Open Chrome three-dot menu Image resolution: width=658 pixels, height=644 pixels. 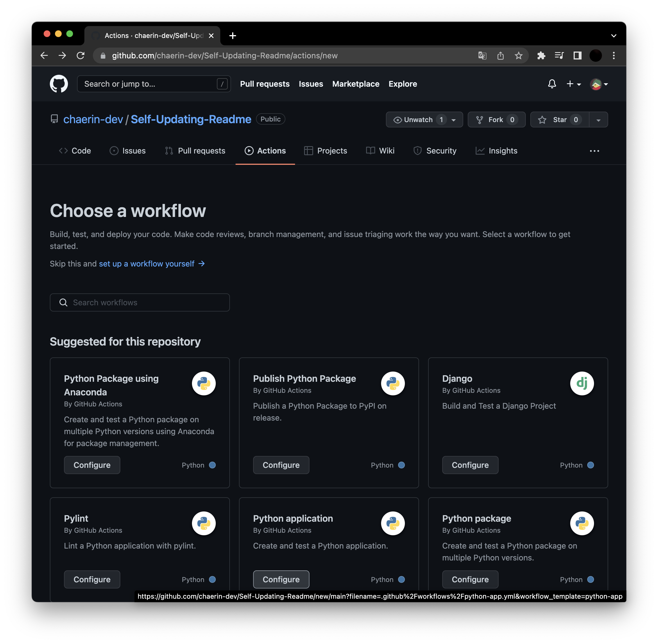pos(614,56)
